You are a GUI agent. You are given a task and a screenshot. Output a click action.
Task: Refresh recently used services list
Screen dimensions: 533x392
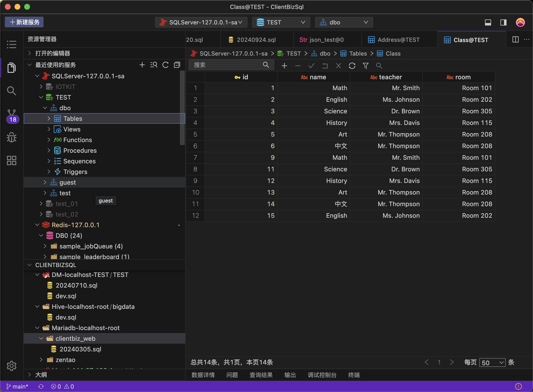165,65
